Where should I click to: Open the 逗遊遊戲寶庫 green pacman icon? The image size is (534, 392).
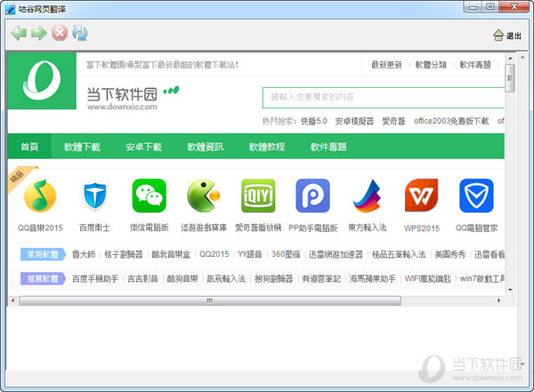click(x=204, y=196)
